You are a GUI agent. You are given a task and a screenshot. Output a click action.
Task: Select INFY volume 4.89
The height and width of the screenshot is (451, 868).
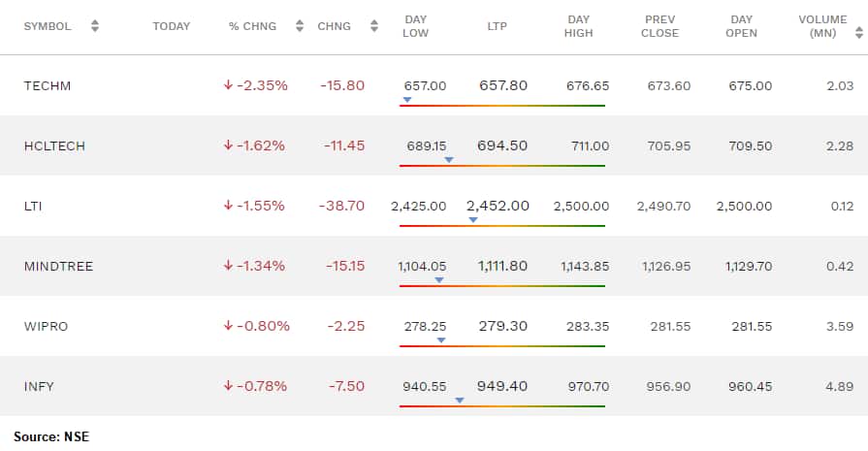pos(840,386)
